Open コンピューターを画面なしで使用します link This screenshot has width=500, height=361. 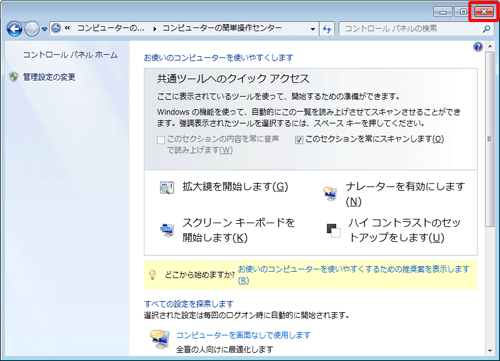tap(243, 335)
